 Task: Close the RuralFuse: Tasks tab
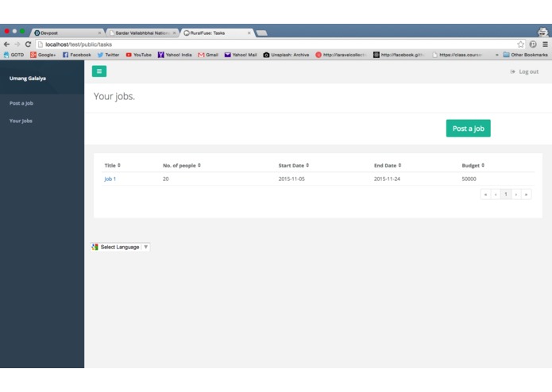(x=249, y=33)
